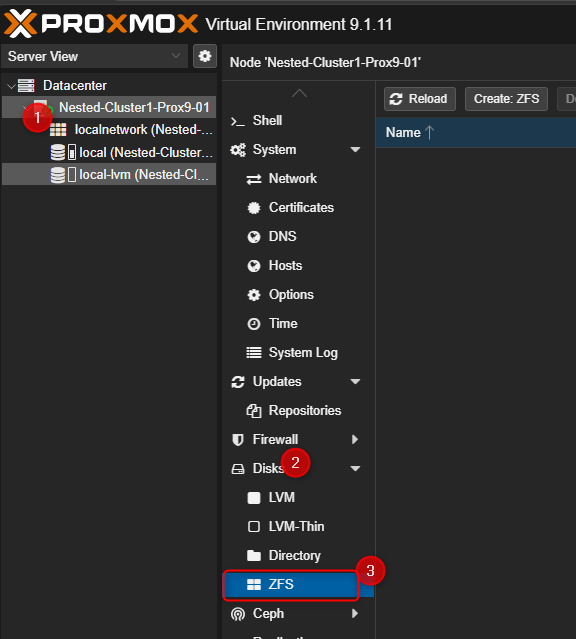This screenshot has height=639, width=576.
Task: Click the Directory folder icon
Action: pos(254,555)
